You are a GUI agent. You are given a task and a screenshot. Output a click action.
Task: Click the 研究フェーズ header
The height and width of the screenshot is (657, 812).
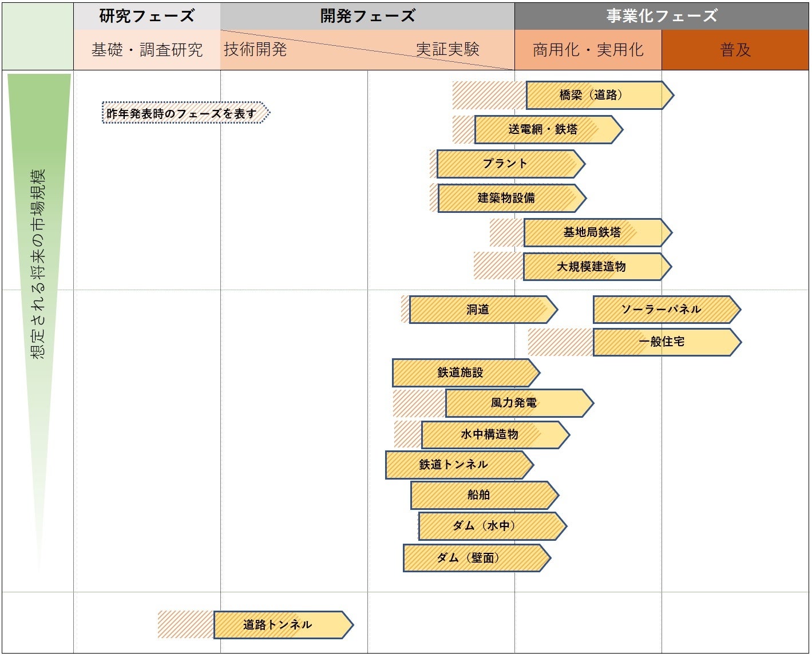(147, 16)
